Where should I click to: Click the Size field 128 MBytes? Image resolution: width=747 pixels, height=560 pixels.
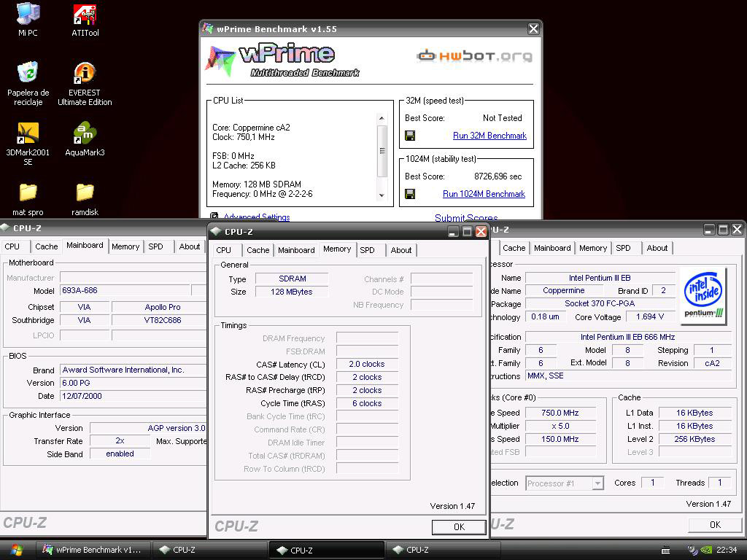pyautogui.click(x=292, y=292)
